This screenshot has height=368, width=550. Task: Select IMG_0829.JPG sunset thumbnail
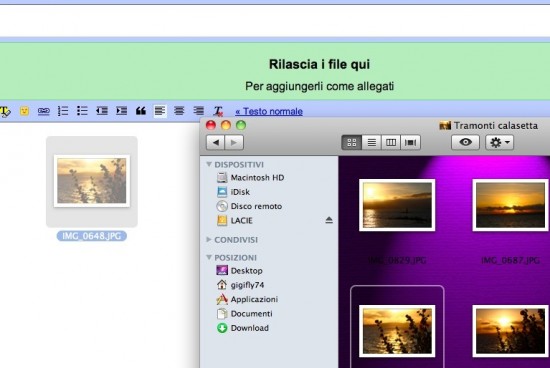[397, 205]
